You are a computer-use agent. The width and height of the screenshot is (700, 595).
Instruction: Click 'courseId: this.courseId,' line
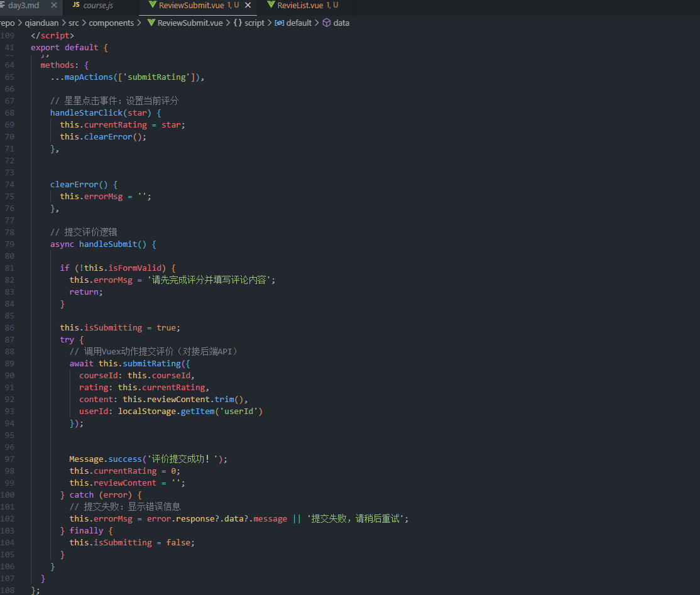pyautogui.click(x=136, y=375)
